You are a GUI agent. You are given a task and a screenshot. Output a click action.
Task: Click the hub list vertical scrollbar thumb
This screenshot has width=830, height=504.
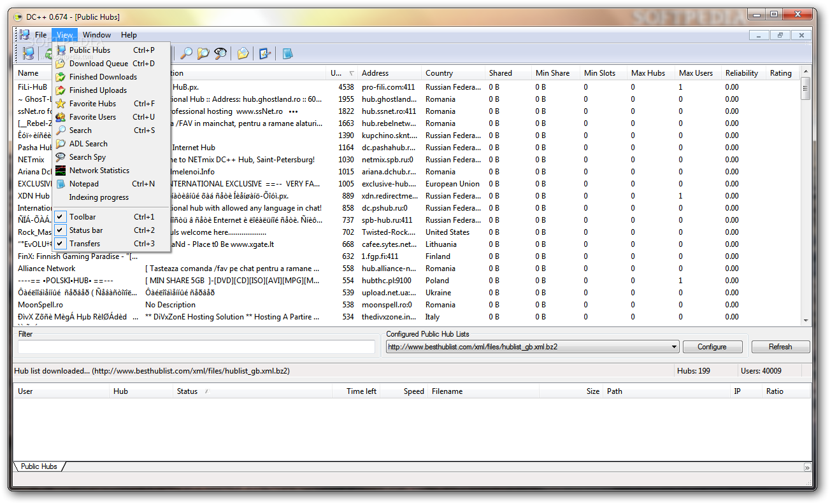[806, 89]
